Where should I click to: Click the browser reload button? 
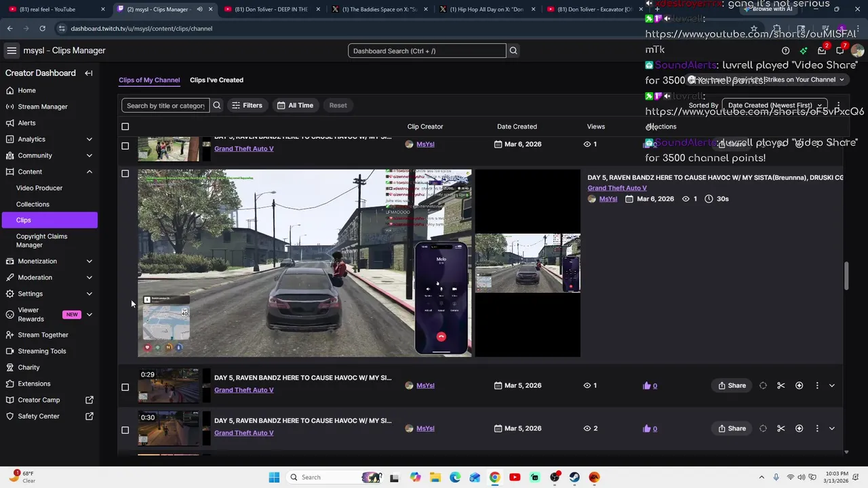coord(42,28)
